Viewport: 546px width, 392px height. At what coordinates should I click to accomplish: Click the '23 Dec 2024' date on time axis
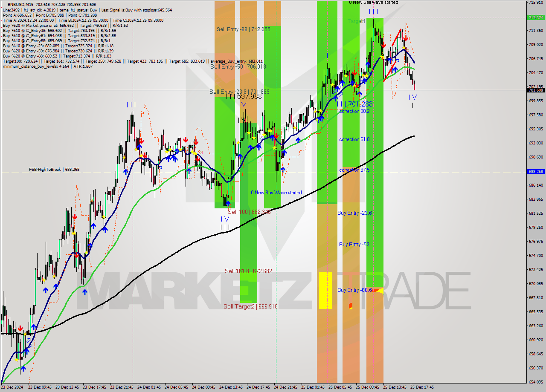click(x=12, y=387)
